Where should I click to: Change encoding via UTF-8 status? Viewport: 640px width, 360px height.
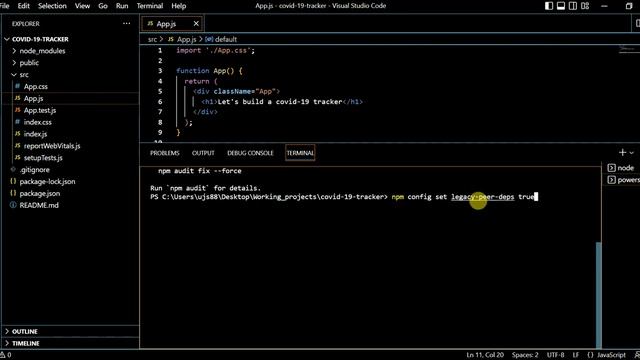[555, 355]
